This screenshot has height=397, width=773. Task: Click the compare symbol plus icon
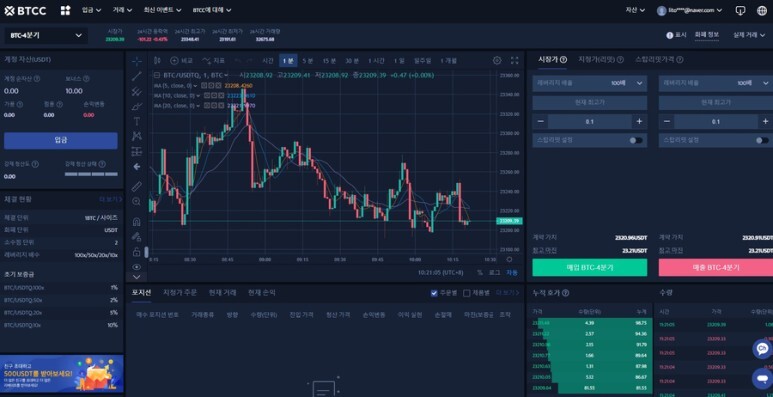pos(174,61)
